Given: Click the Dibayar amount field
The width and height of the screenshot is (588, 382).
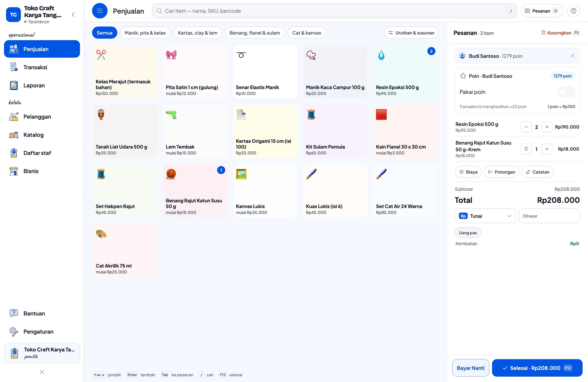Looking at the screenshot, I should pyautogui.click(x=549, y=216).
